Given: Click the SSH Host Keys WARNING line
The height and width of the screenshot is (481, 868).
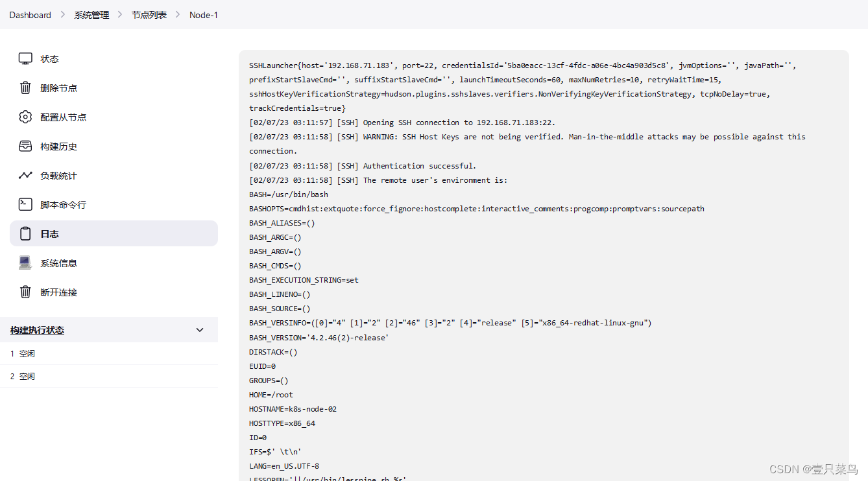Looking at the screenshot, I should [527, 144].
